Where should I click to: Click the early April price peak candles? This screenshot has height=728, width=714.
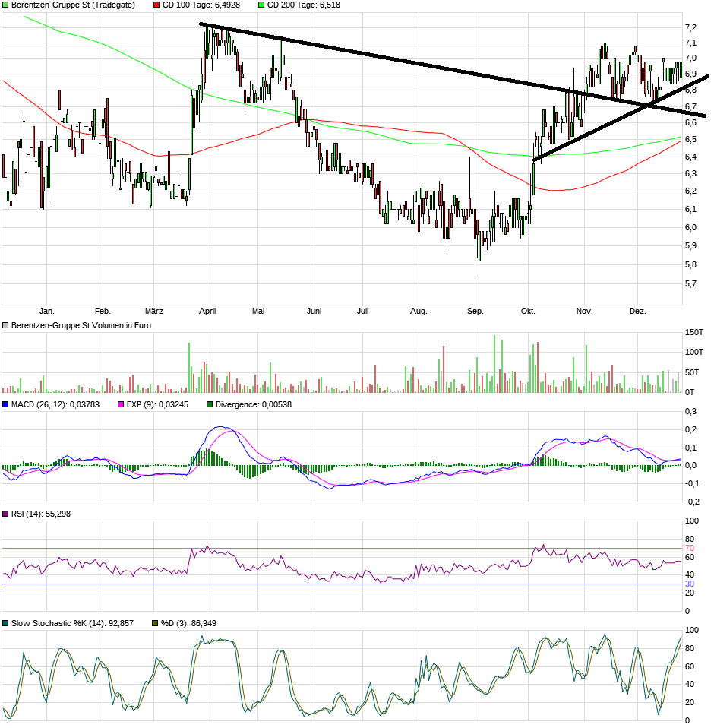pos(217,42)
